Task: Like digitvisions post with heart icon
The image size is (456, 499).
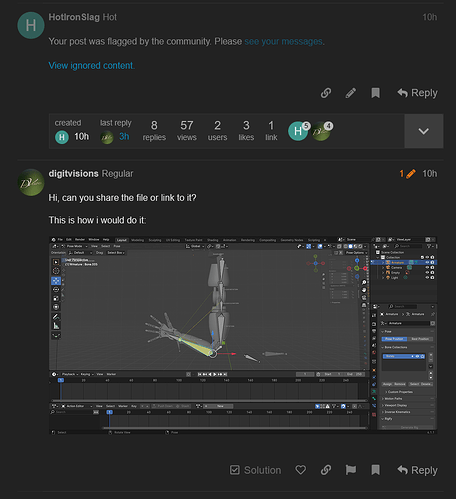Action: tap(301, 470)
